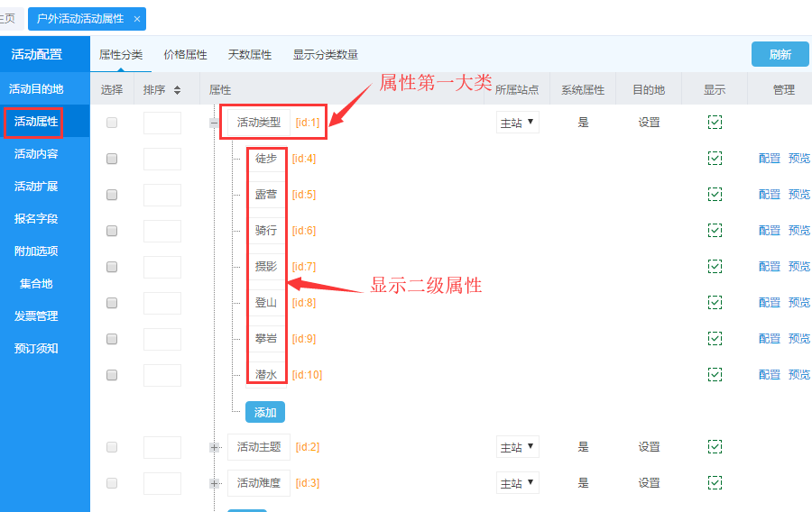Toggle display icon for 活动主题 row
Image resolution: width=812 pixels, height=512 pixels.
715,447
